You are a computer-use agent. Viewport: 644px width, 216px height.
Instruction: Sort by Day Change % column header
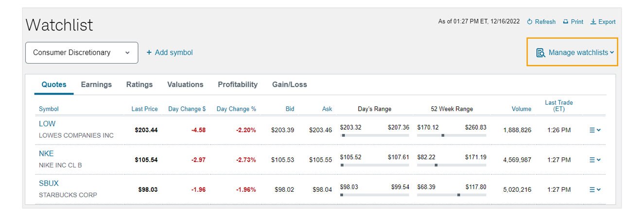(x=236, y=109)
